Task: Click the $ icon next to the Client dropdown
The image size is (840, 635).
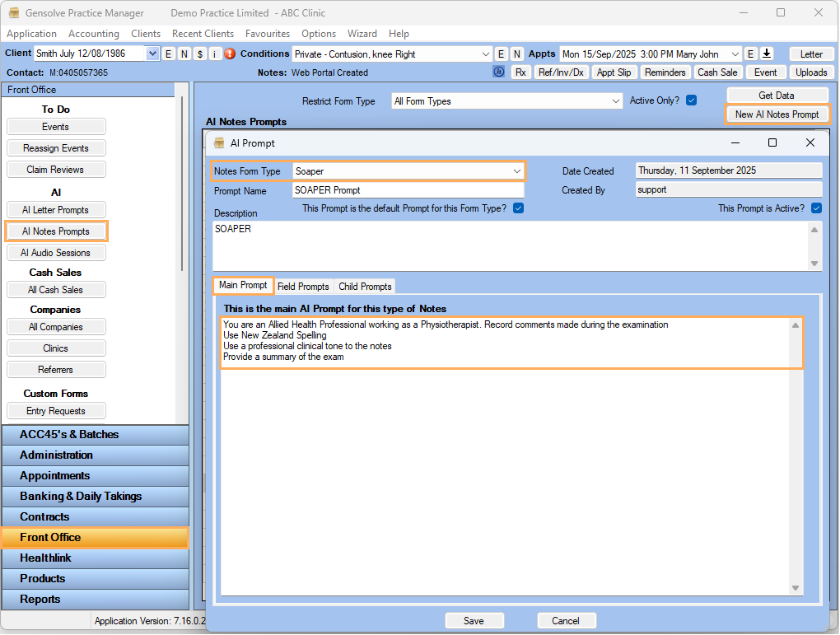Action: pyautogui.click(x=200, y=54)
